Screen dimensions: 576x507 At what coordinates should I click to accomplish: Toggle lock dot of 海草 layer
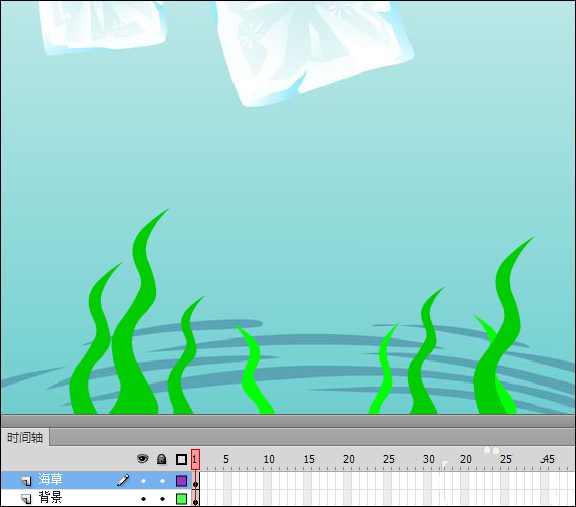pos(162,481)
